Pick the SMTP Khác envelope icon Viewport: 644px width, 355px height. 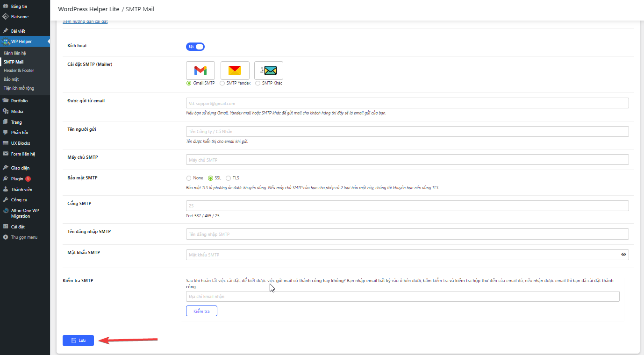269,71
